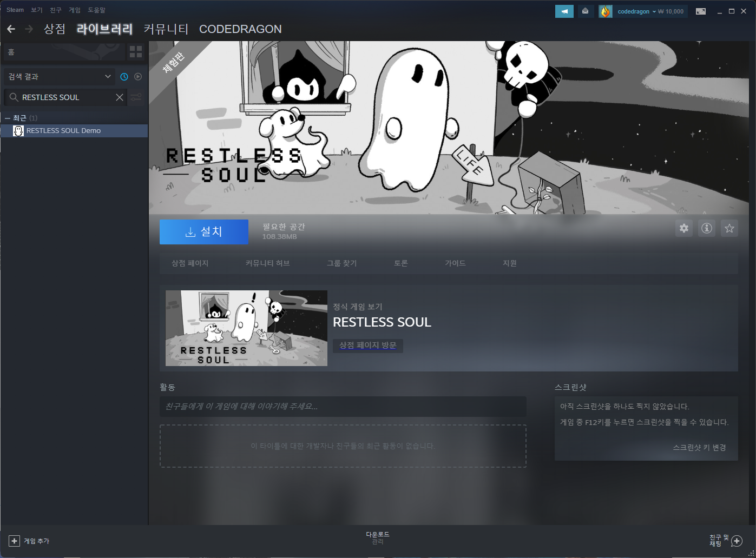The height and width of the screenshot is (558, 756).
Task: Switch to Big Picture mode icon
Action: [x=701, y=11]
